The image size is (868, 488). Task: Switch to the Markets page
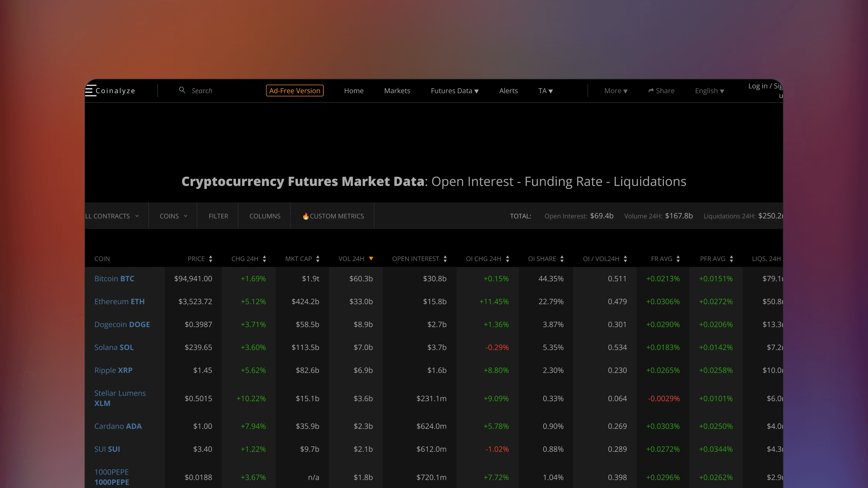[397, 90]
